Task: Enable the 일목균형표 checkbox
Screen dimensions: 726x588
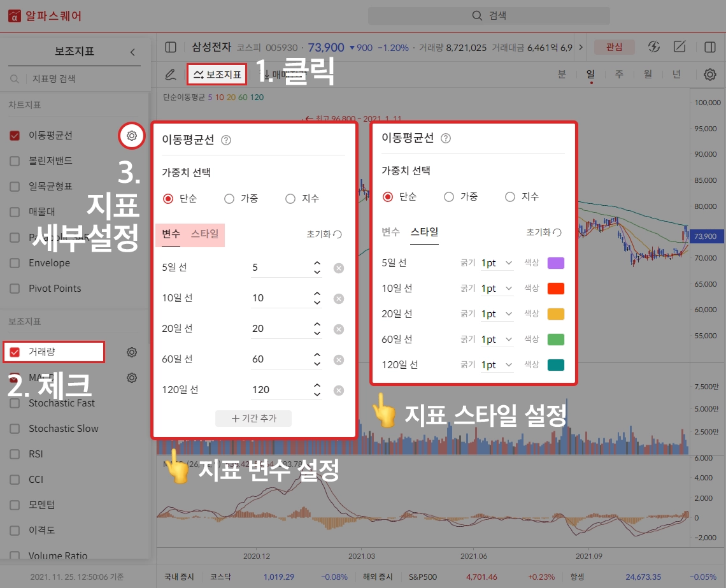Action: 15,187
